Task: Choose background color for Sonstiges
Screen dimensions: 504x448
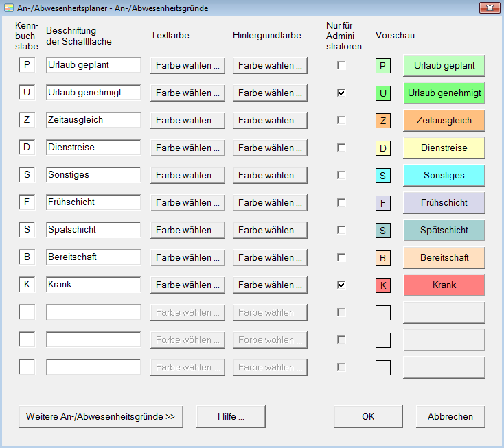Action: pyautogui.click(x=270, y=176)
